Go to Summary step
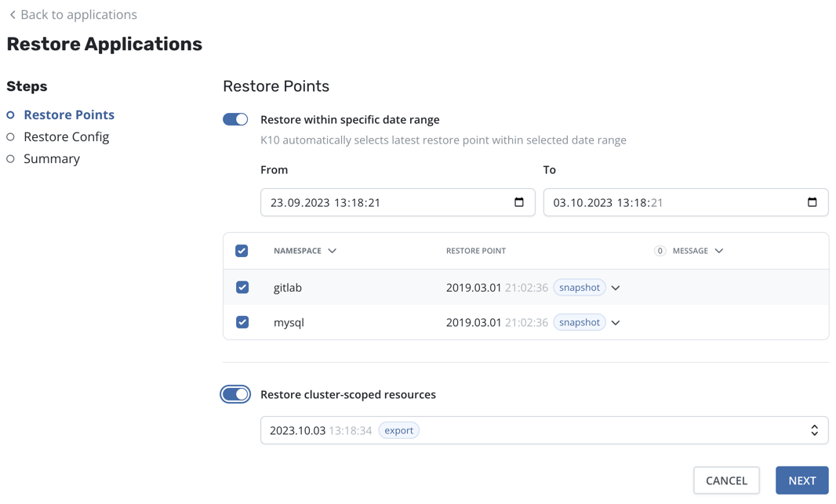 click(52, 158)
